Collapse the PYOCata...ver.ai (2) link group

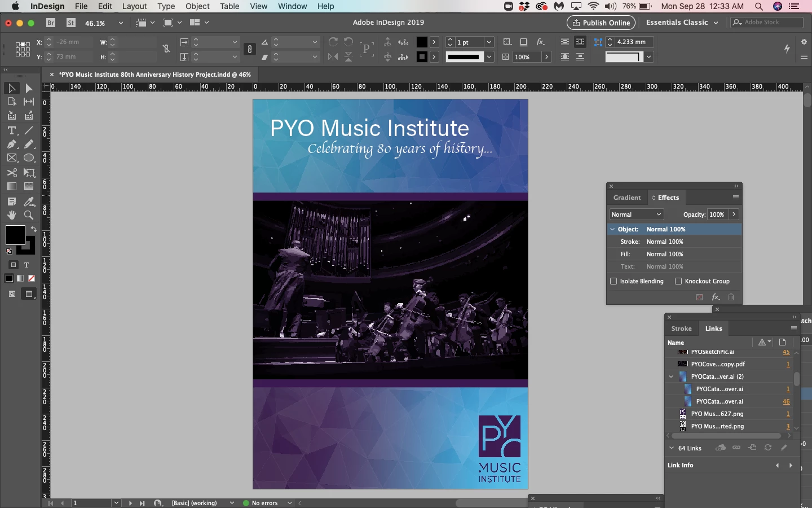[x=671, y=376]
